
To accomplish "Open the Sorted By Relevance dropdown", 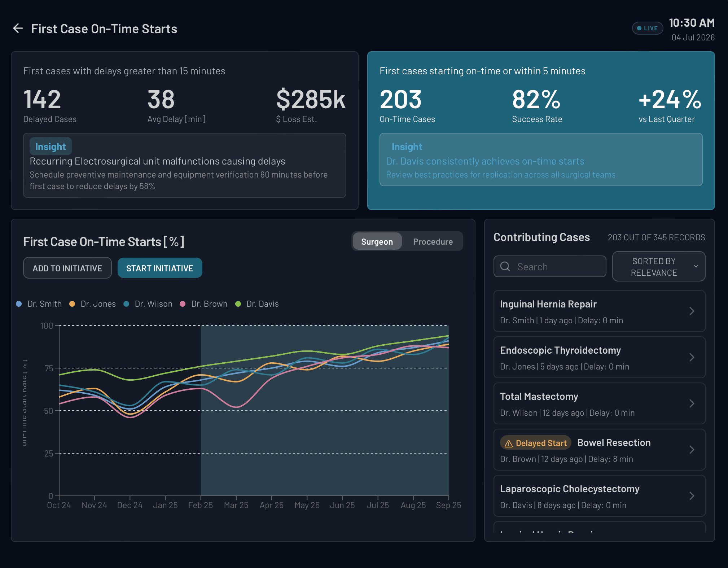I will (658, 266).
